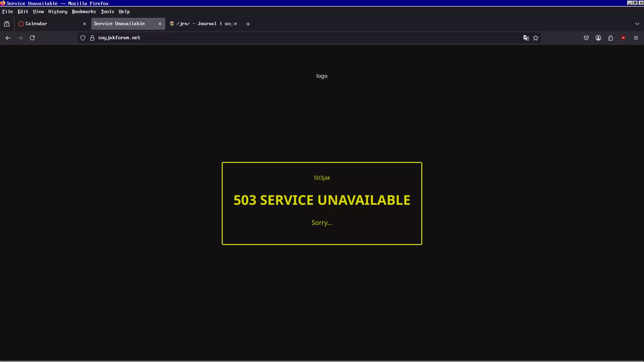The height and width of the screenshot is (362, 644).
Task: Click the Sorry... message text
Action: (322, 223)
